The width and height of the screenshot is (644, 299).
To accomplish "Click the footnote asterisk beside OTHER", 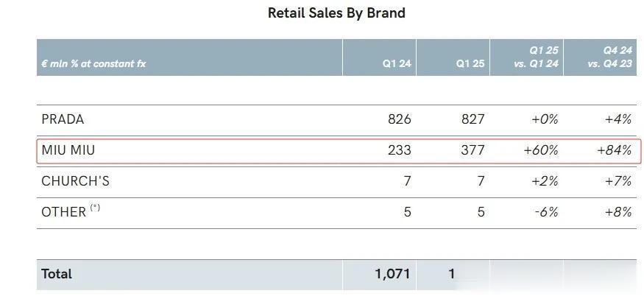I will tap(95, 208).
